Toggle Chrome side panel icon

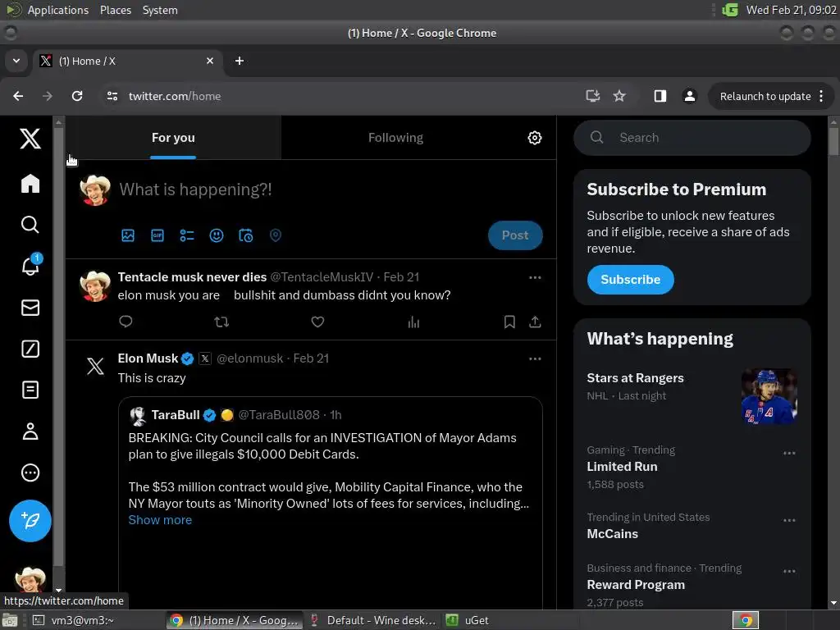(x=660, y=96)
